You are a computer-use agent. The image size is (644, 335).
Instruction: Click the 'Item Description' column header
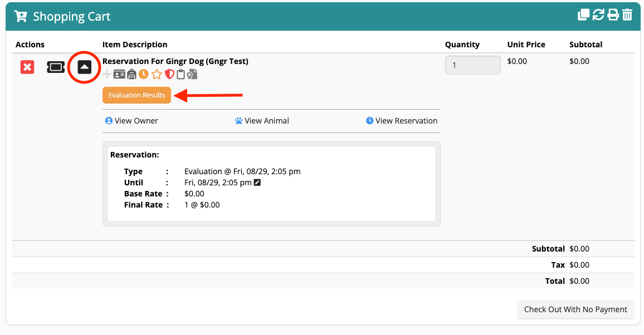click(135, 45)
